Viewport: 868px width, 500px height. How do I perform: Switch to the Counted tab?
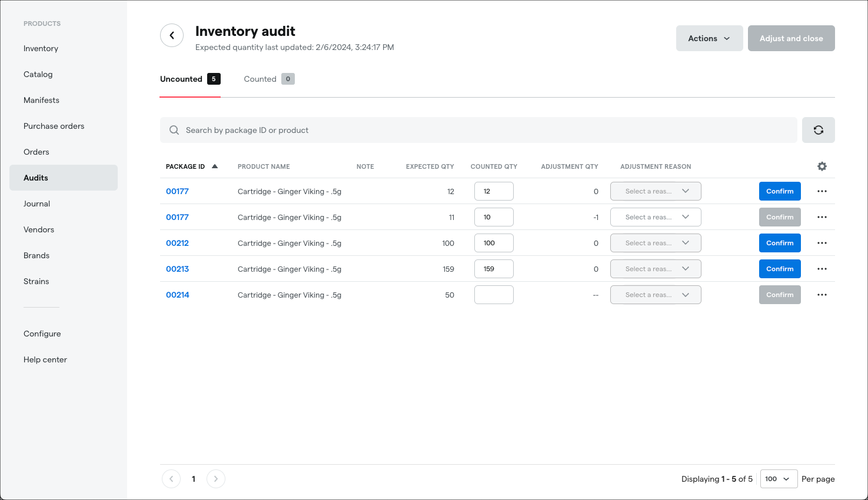[269, 79]
